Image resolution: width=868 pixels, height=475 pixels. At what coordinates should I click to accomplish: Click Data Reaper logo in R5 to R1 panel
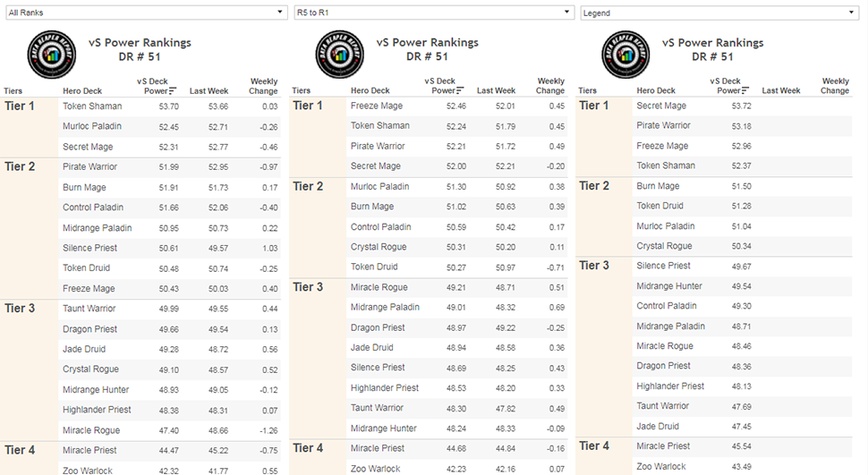pyautogui.click(x=340, y=55)
